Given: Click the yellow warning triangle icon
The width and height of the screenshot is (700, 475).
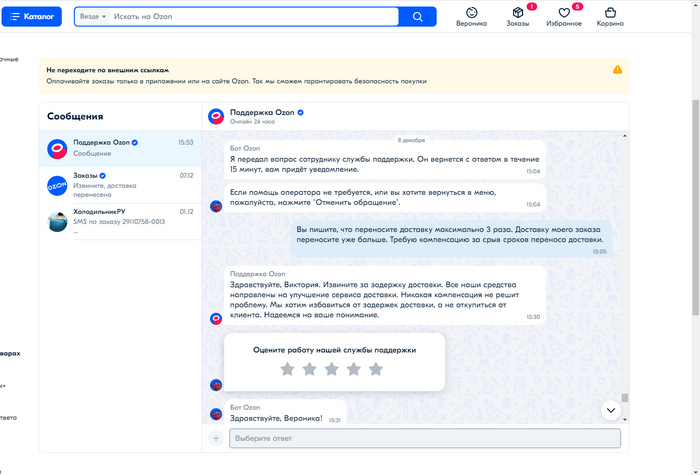Looking at the screenshot, I should click(x=617, y=70).
